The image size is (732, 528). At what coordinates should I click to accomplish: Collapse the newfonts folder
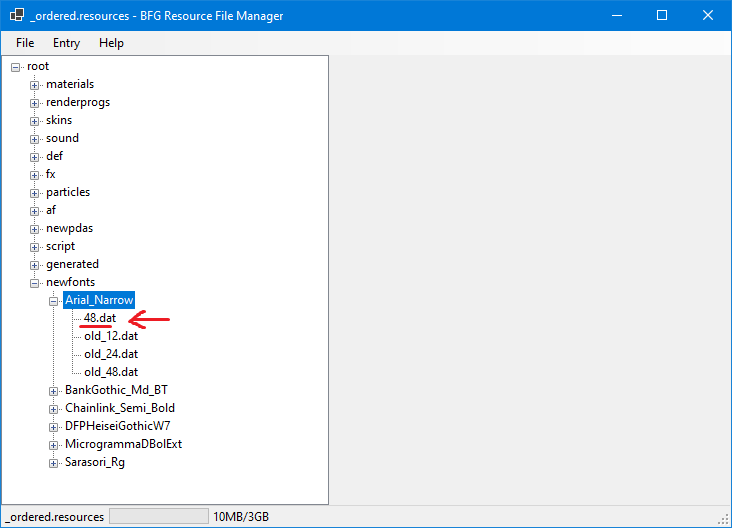click(35, 283)
